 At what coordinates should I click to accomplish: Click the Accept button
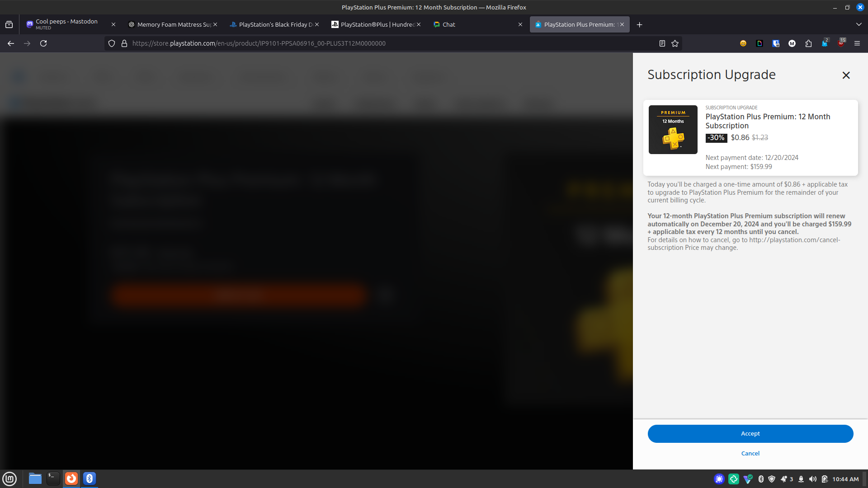click(750, 433)
